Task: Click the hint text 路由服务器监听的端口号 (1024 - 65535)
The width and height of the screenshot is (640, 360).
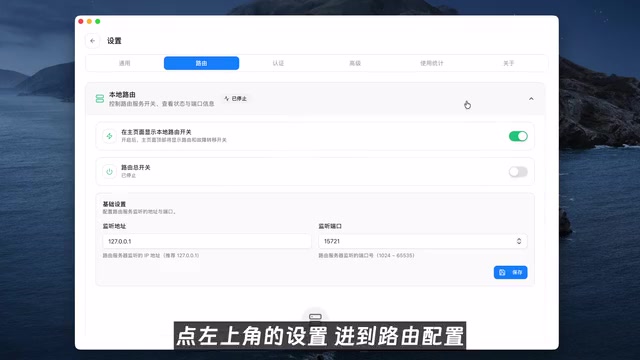Action: tap(367, 256)
